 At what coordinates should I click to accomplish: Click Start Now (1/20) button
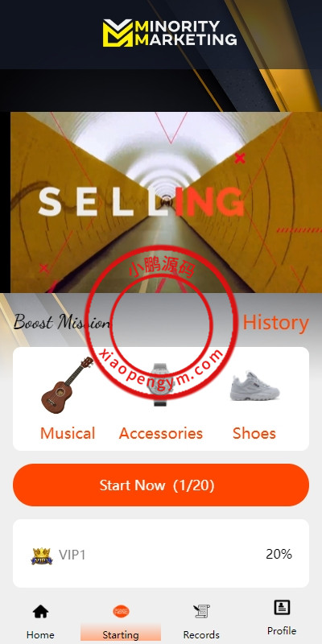[161, 485]
